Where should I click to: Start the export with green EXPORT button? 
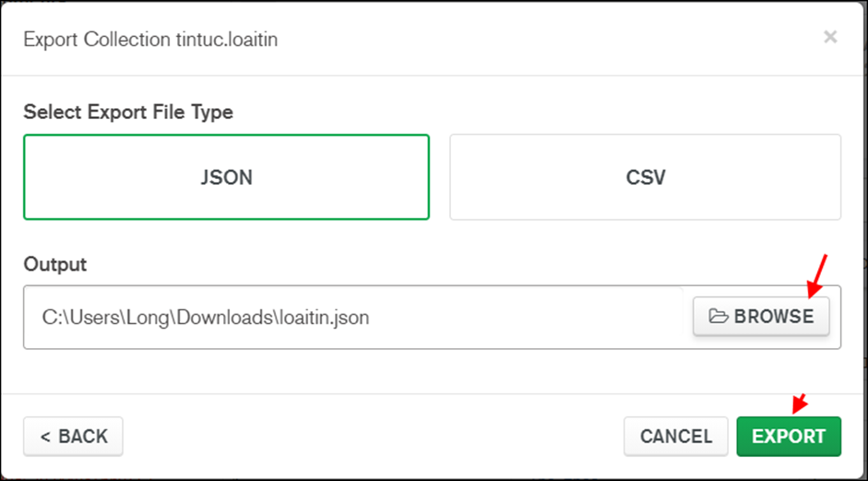pyautogui.click(x=789, y=437)
